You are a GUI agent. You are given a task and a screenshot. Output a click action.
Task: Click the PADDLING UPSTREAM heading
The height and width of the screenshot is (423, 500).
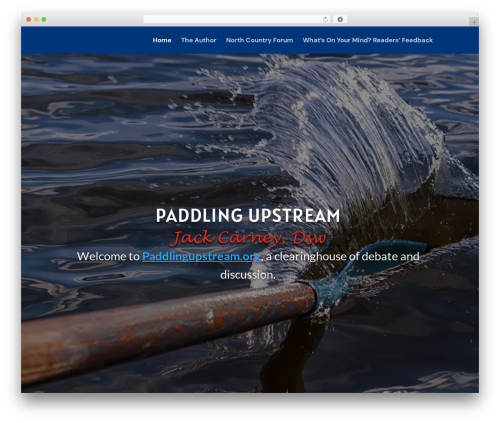[x=248, y=215]
